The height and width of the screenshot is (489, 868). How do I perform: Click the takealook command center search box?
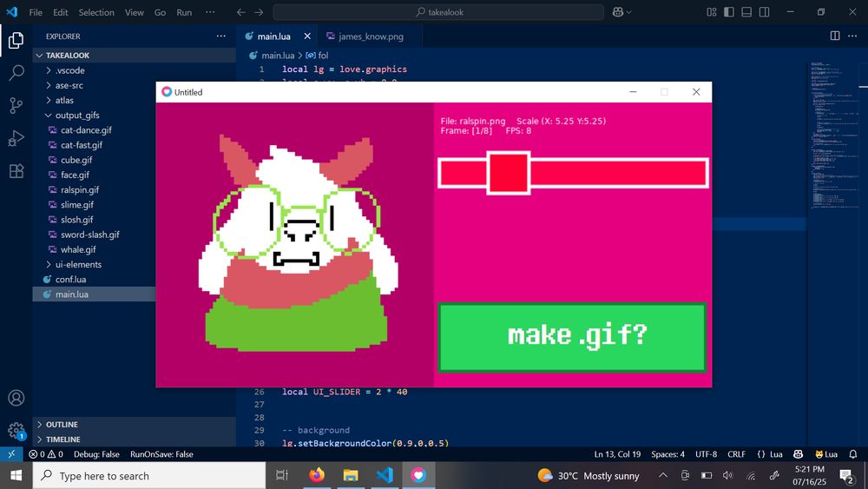point(438,12)
